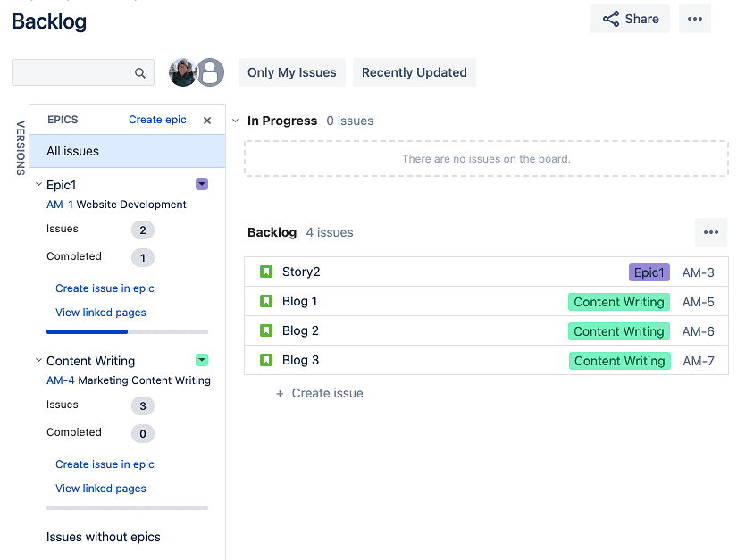The image size is (737, 560).
Task: Click the user avatar photo
Action: 183,72
